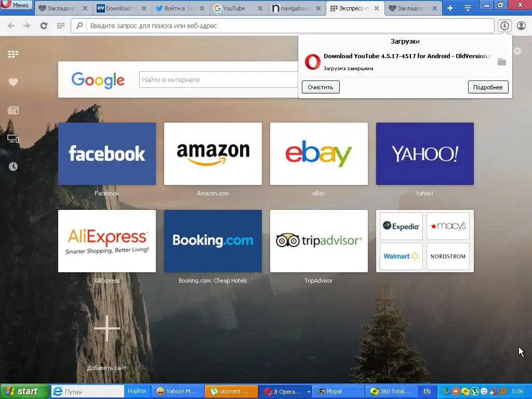This screenshot has width=532, height=399.
Task: Click the Windows start button
Action: [24, 391]
